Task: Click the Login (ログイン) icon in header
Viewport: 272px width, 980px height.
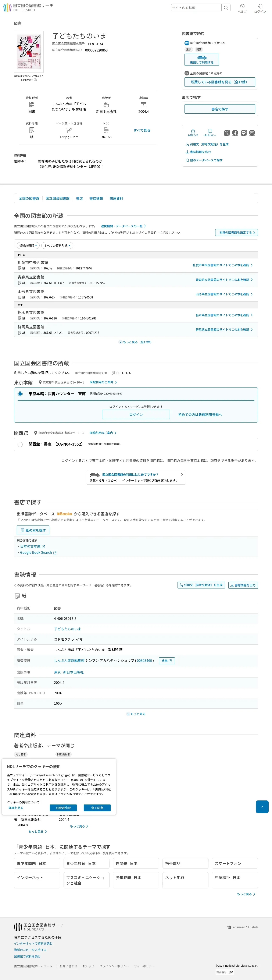Action: point(260,8)
